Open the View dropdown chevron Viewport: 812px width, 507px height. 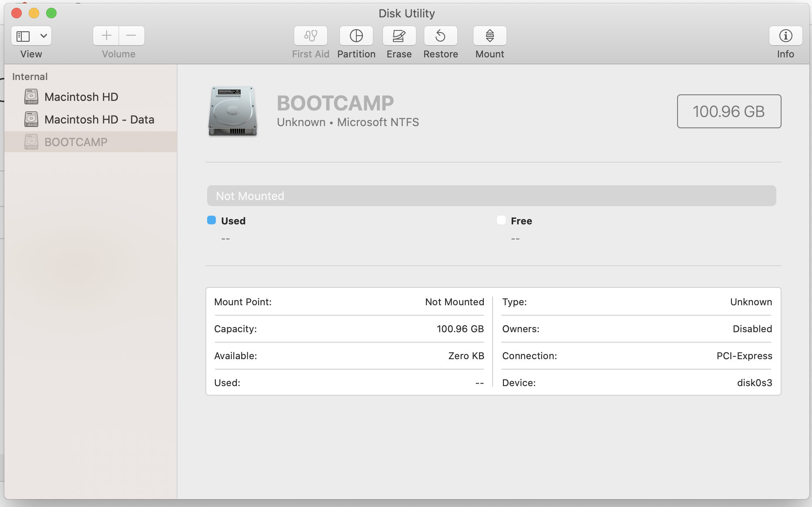(x=44, y=36)
